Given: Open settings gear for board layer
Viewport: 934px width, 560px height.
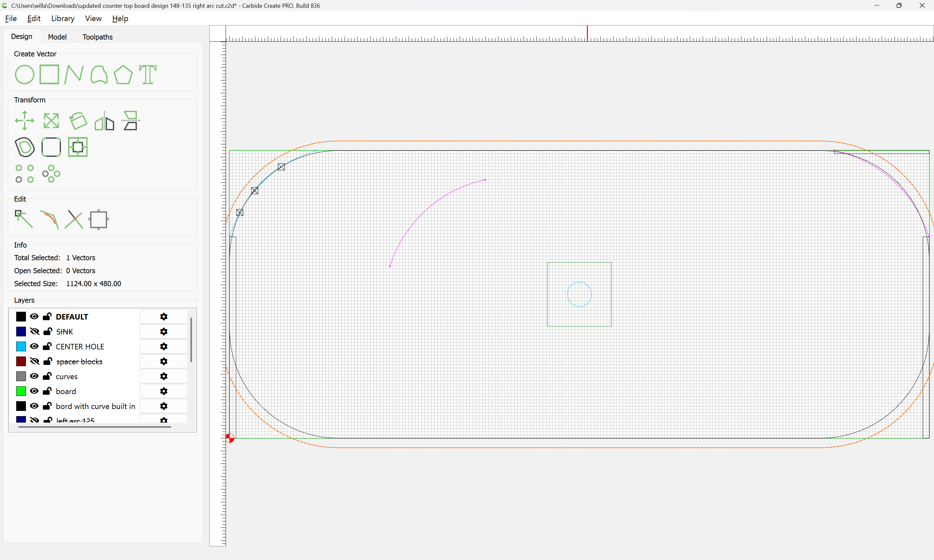Looking at the screenshot, I should (x=163, y=391).
